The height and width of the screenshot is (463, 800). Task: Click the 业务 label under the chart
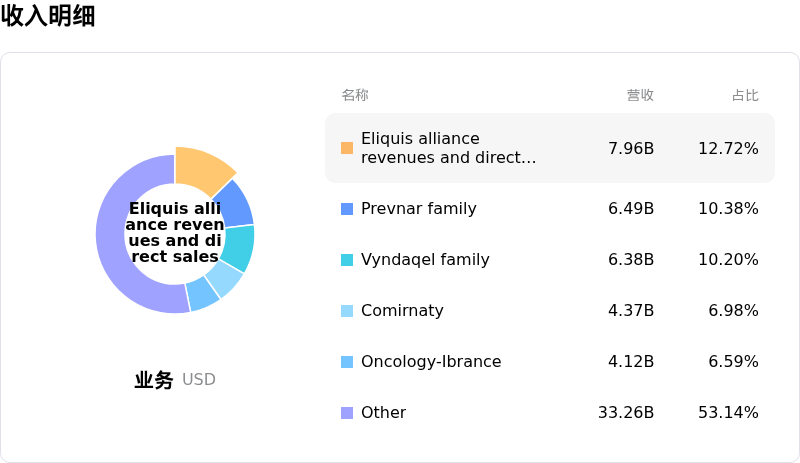[x=154, y=380]
